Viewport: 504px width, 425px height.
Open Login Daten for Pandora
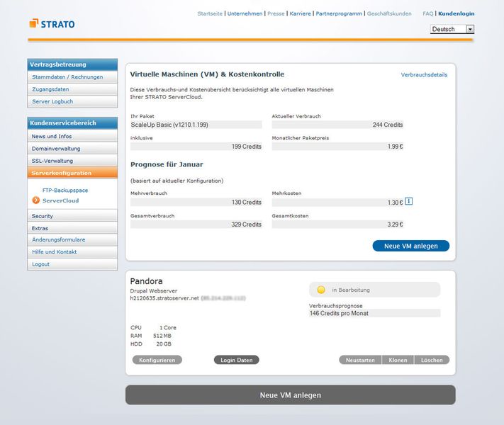(237, 360)
